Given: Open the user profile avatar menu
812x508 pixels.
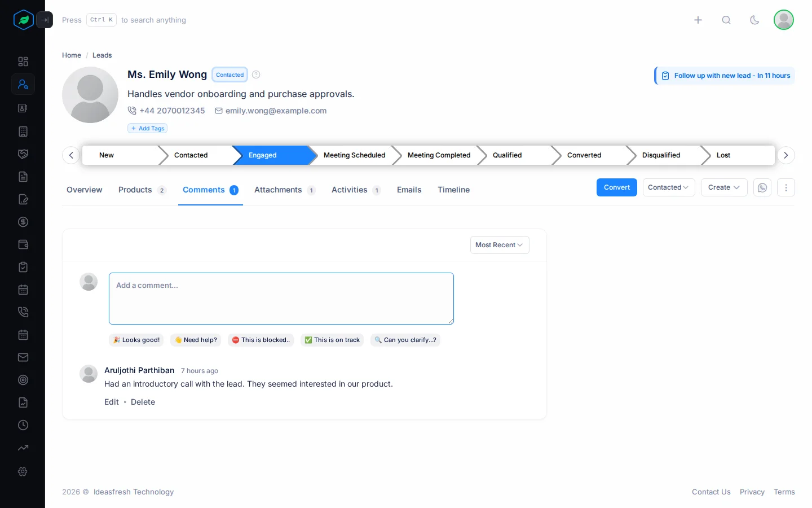Looking at the screenshot, I should 784,20.
